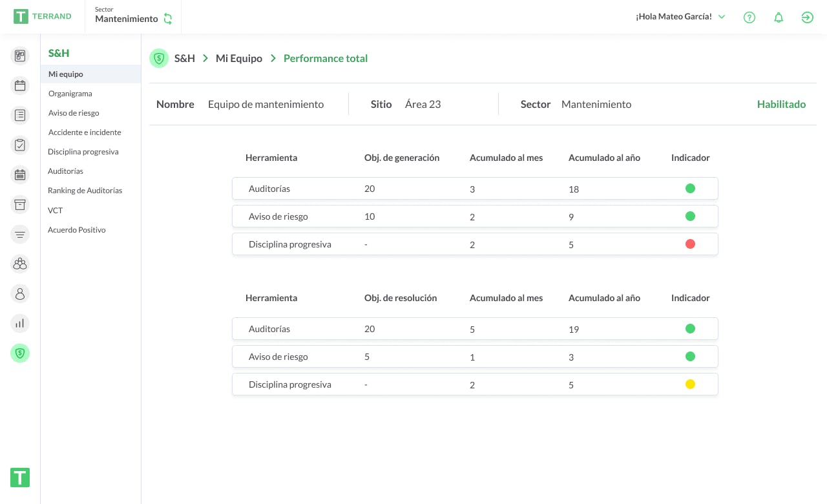Click Acumulado al mes header in generation table
The width and height of the screenshot is (827, 504).
click(506, 158)
